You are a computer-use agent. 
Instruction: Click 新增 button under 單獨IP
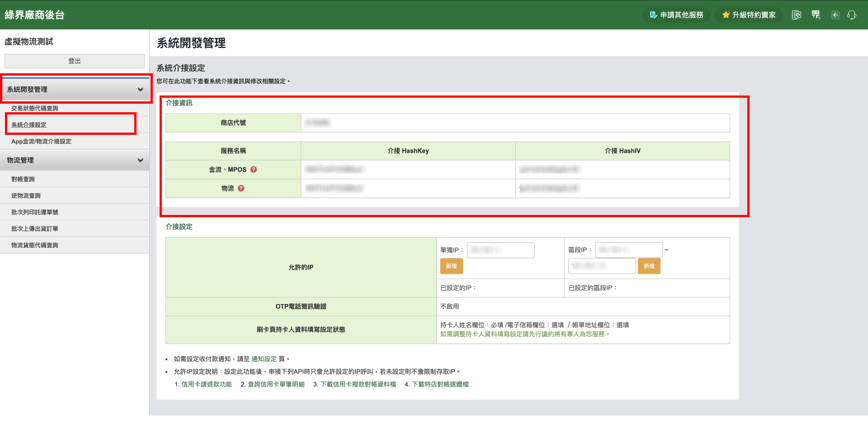[x=451, y=266]
